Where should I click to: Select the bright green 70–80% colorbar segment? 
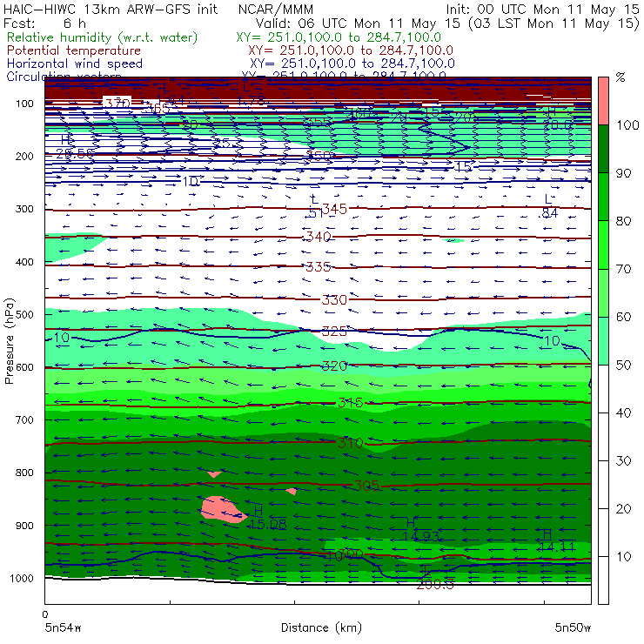coord(603,245)
